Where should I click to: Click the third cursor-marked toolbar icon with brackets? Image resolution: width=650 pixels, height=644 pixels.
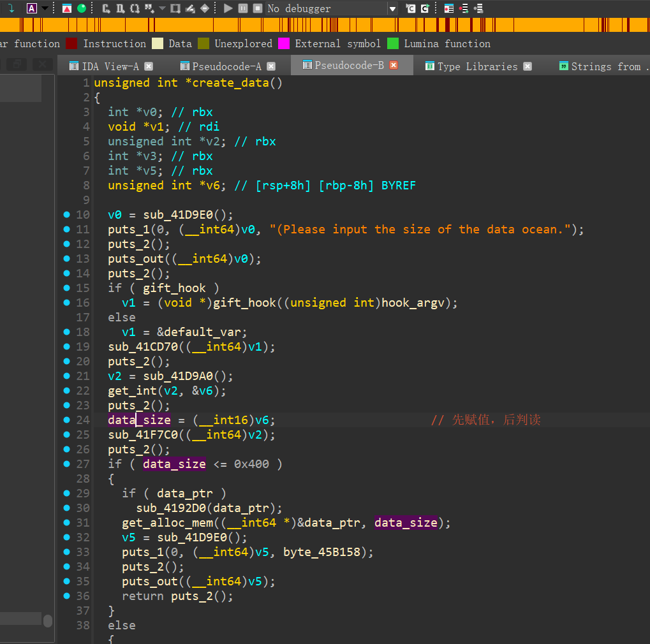coord(135,8)
